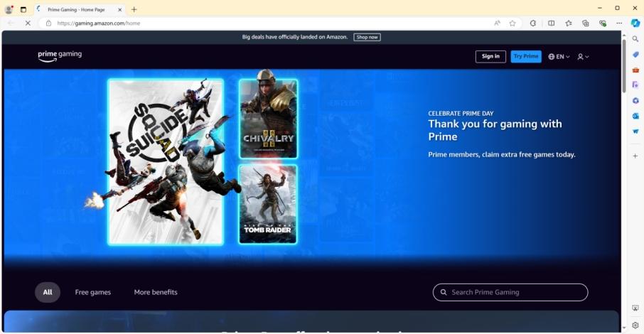Open the Collections icon in the toolbar
Screen dimensions: 644x334
pyautogui.click(x=585, y=23)
